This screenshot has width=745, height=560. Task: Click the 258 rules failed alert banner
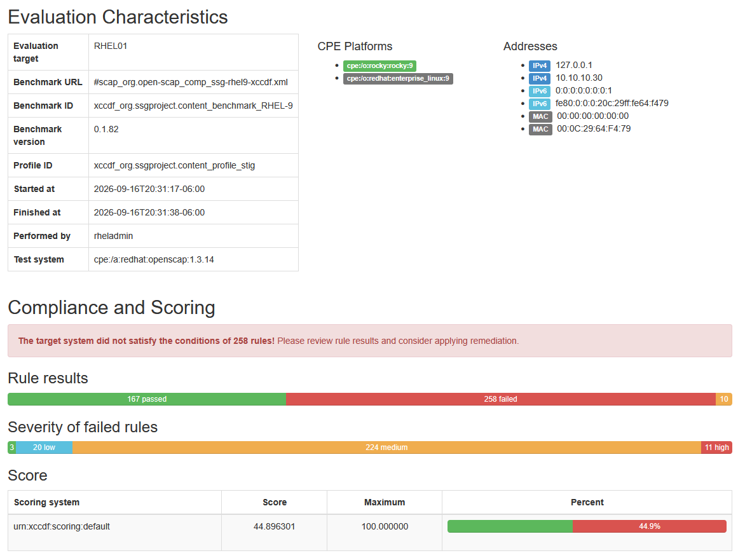coord(370,341)
